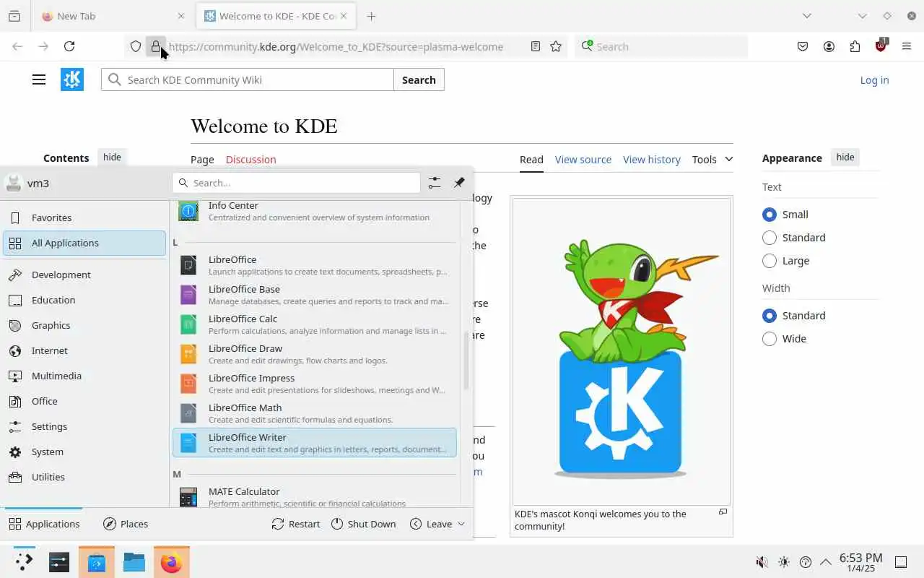The width and height of the screenshot is (924, 578).
Task: Open a new browser tab plus button
Action: pos(371,16)
